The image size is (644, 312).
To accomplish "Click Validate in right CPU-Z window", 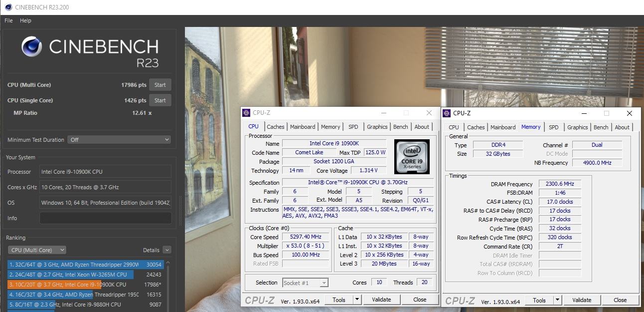I will 582,300.
